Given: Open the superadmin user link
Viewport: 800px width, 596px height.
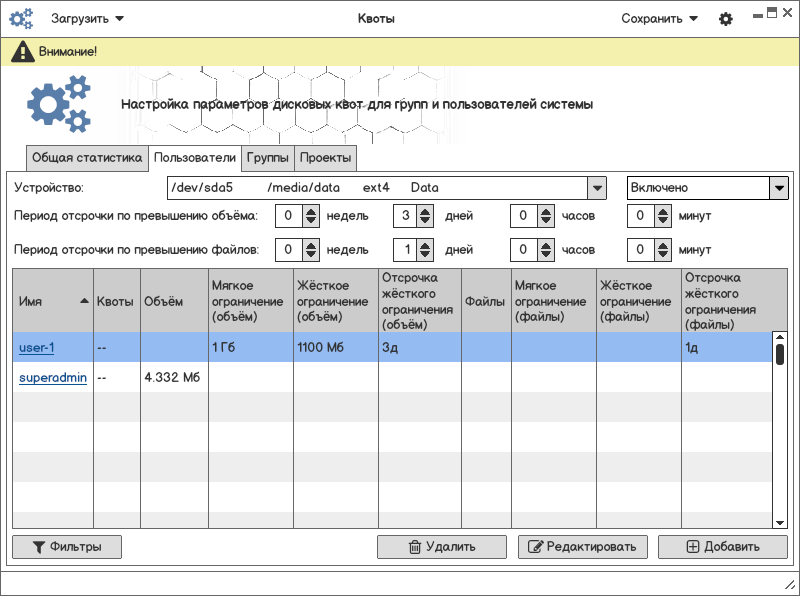Looking at the screenshot, I should 53,378.
